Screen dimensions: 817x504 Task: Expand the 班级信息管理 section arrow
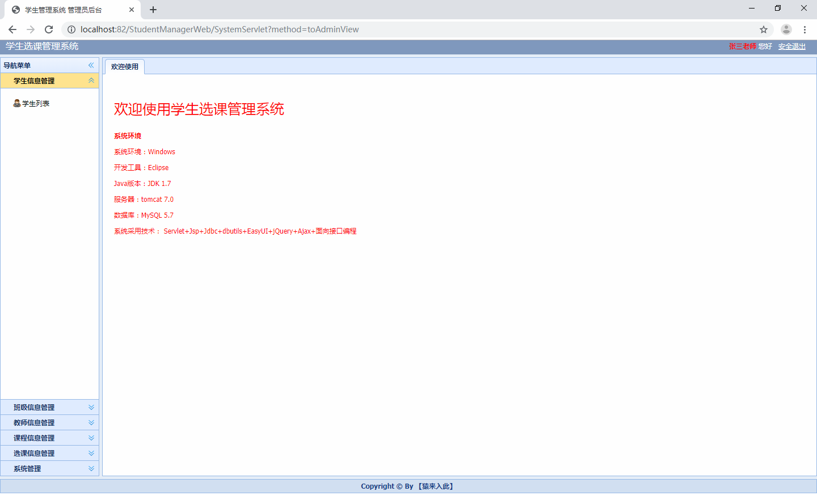91,407
